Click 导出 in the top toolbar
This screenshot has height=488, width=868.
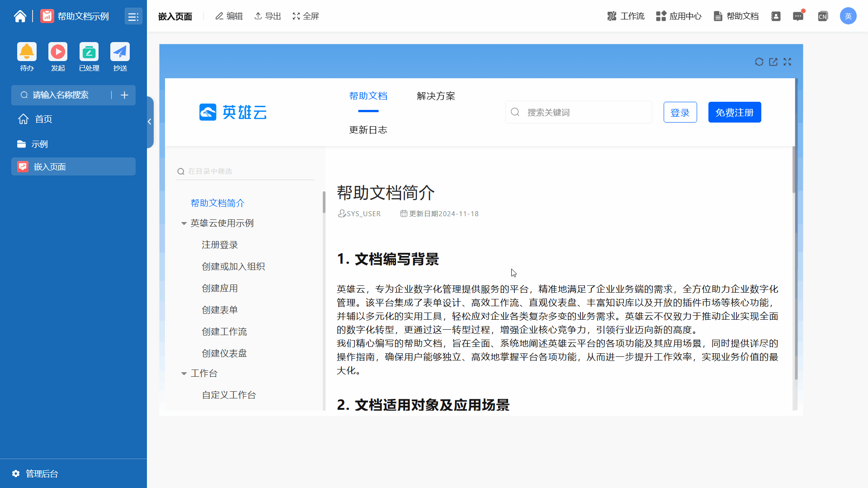268,16
